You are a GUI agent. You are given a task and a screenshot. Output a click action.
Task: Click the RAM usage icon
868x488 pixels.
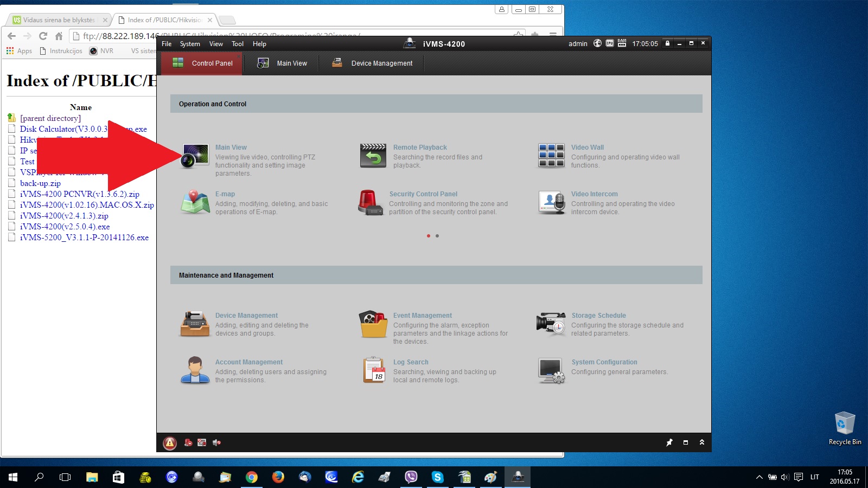622,43
